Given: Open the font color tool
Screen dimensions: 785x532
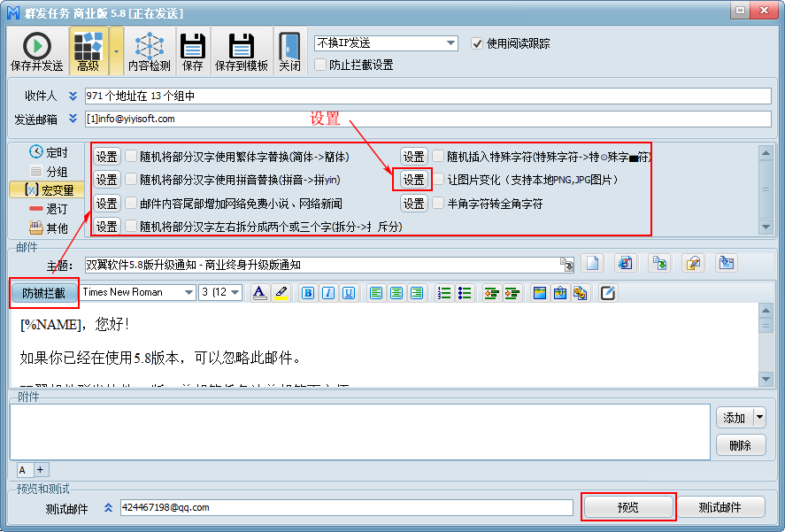Looking at the screenshot, I should (x=258, y=293).
